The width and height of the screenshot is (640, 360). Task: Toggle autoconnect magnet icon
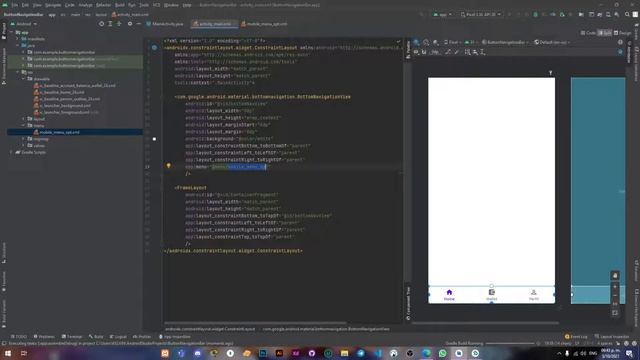pos(424,52)
